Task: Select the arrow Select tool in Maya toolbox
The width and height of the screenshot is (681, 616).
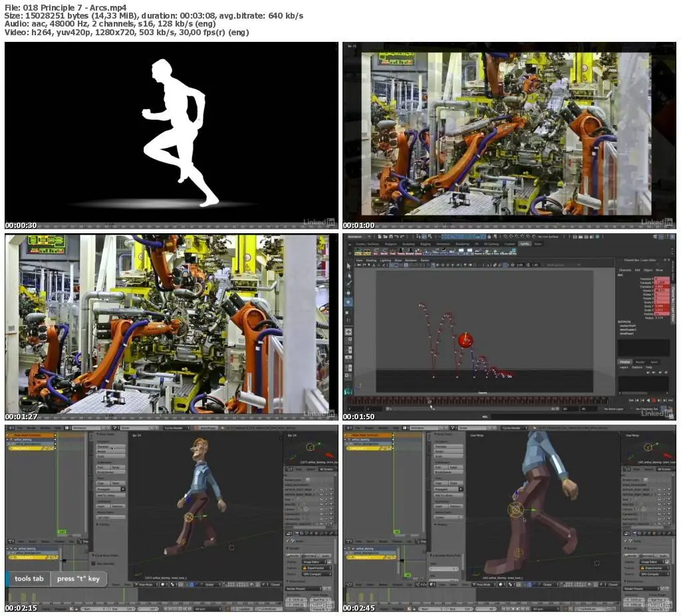Action: click(348, 266)
